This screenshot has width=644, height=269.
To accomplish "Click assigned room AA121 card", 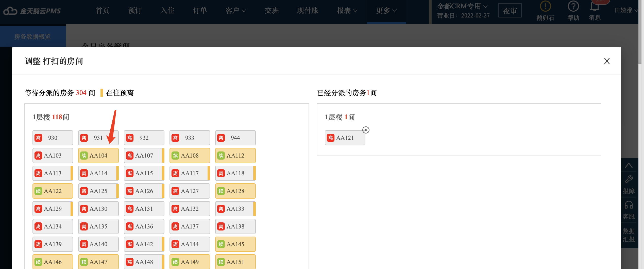I will [345, 138].
